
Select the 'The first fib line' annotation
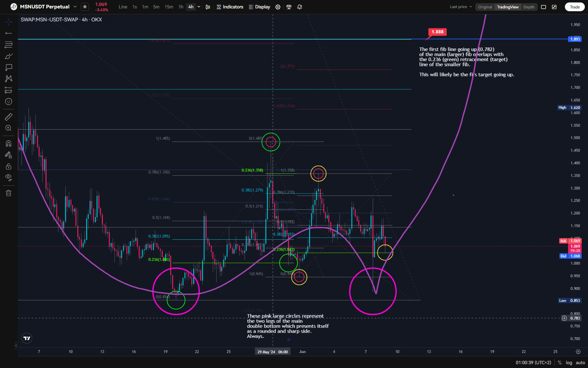point(467,62)
